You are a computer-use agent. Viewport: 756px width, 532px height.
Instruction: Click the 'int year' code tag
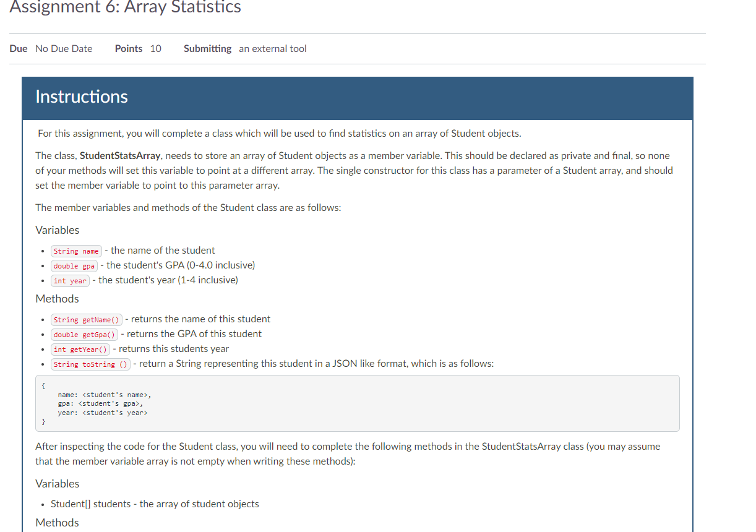pyautogui.click(x=70, y=281)
